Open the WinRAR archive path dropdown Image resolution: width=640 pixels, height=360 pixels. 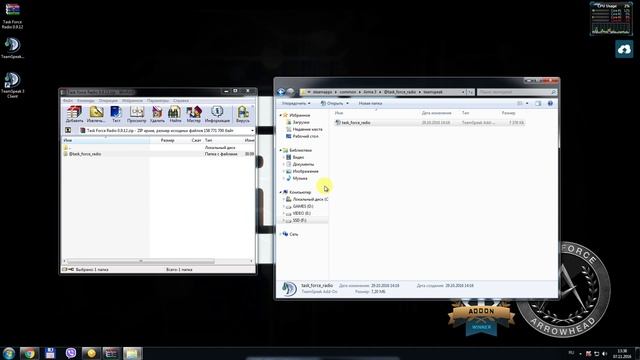click(252, 131)
